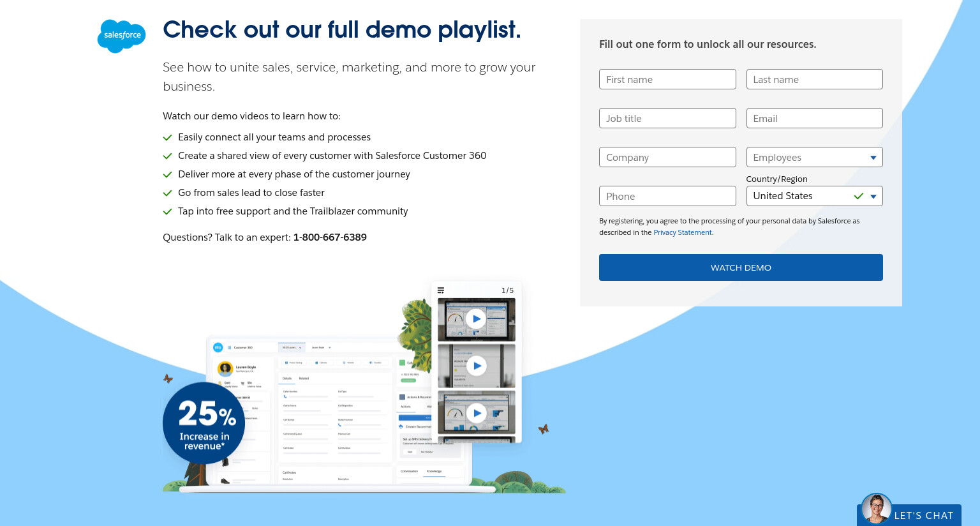Click the phone number 1-800-667-6389
980x526 pixels.
pos(330,237)
